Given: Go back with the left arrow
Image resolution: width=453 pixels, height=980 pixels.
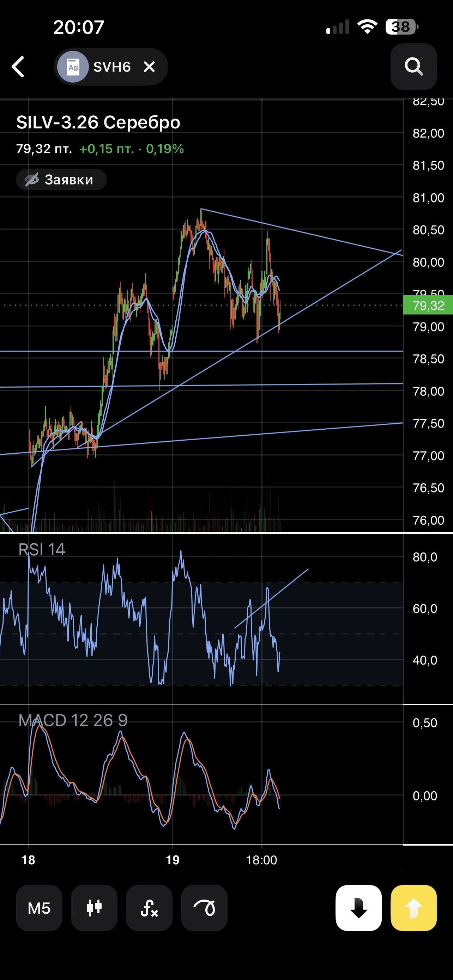Looking at the screenshot, I should 18,67.
